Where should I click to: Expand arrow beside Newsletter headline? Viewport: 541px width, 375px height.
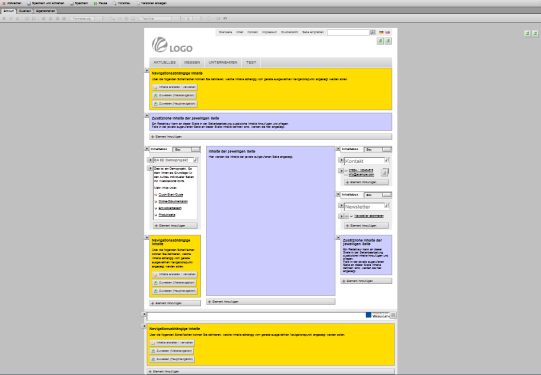tap(341, 206)
